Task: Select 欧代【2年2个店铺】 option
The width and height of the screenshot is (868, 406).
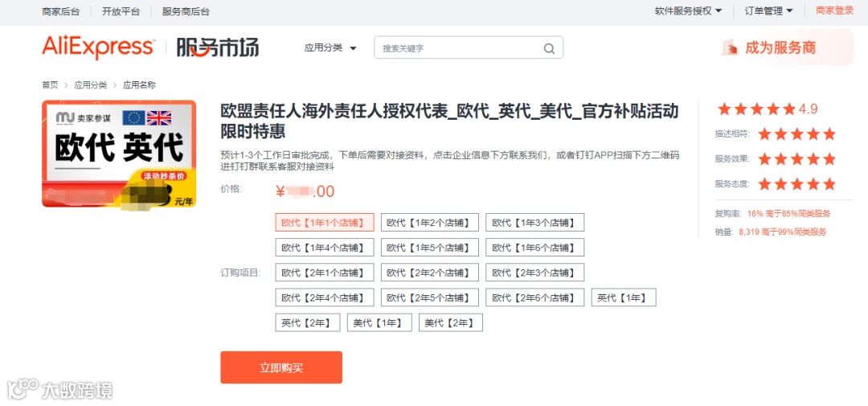Action: click(429, 273)
